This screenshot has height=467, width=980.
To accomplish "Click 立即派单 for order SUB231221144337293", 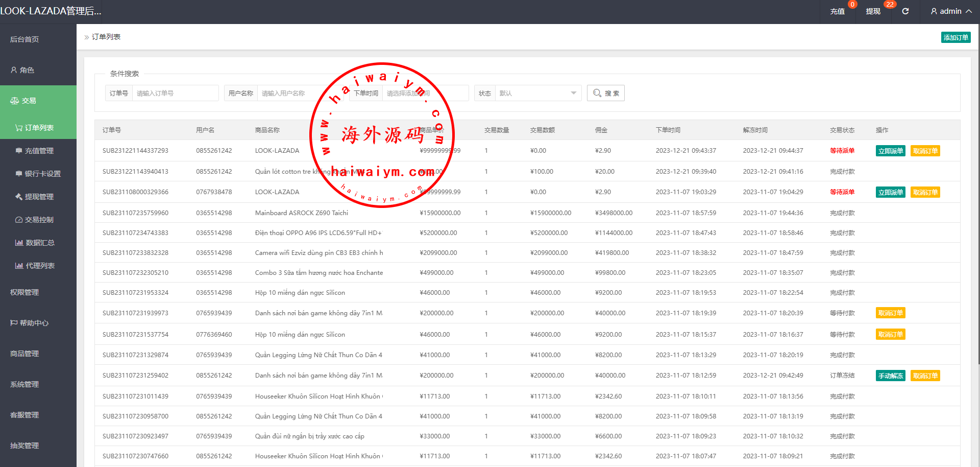I will (x=890, y=151).
